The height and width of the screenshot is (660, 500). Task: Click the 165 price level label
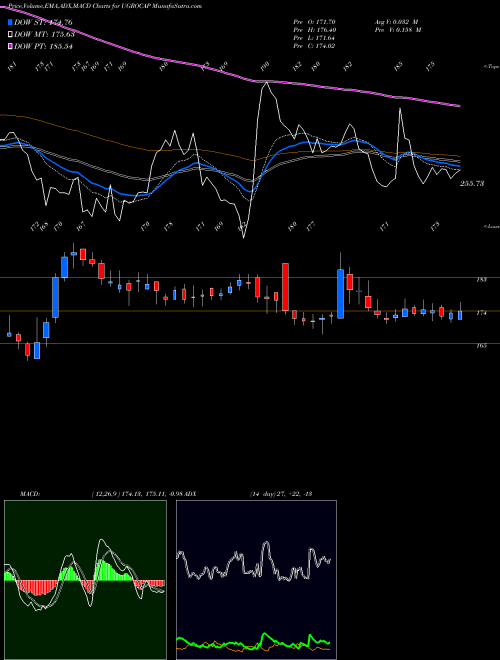click(482, 346)
